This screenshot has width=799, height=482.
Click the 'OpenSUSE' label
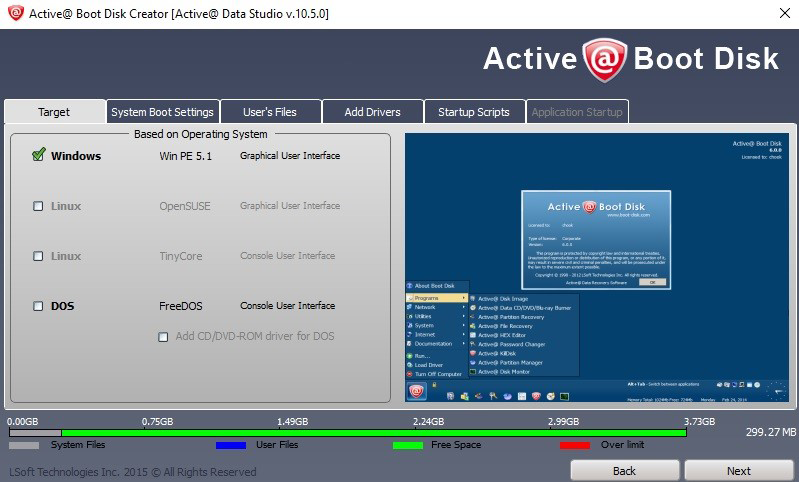(x=185, y=206)
